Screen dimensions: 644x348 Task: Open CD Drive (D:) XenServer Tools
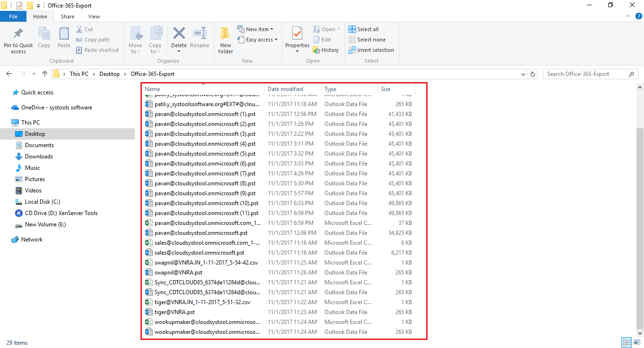coord(61,213)
